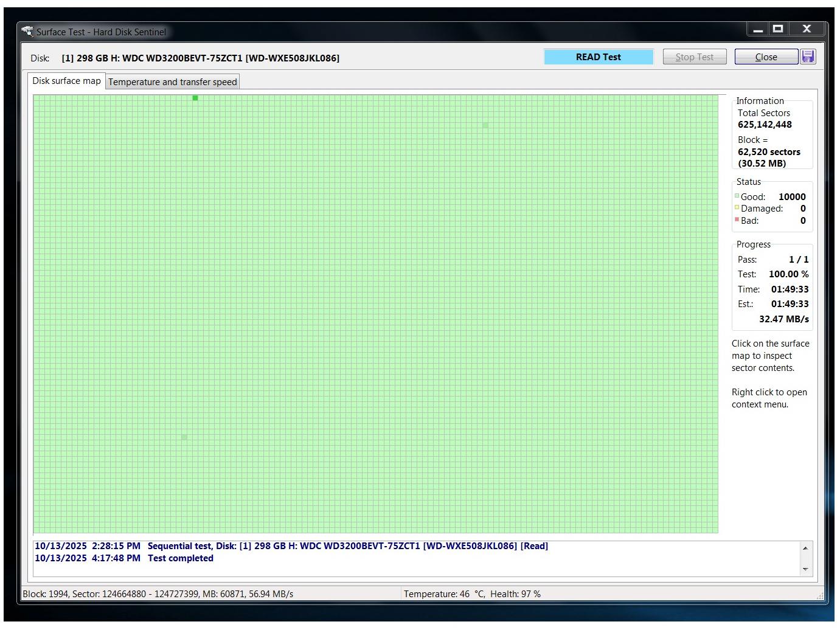Image resolution: width=840 pixels, height=630 pixels.
Task: Click the READ Test indicator label
Action: tap(598, 57)
